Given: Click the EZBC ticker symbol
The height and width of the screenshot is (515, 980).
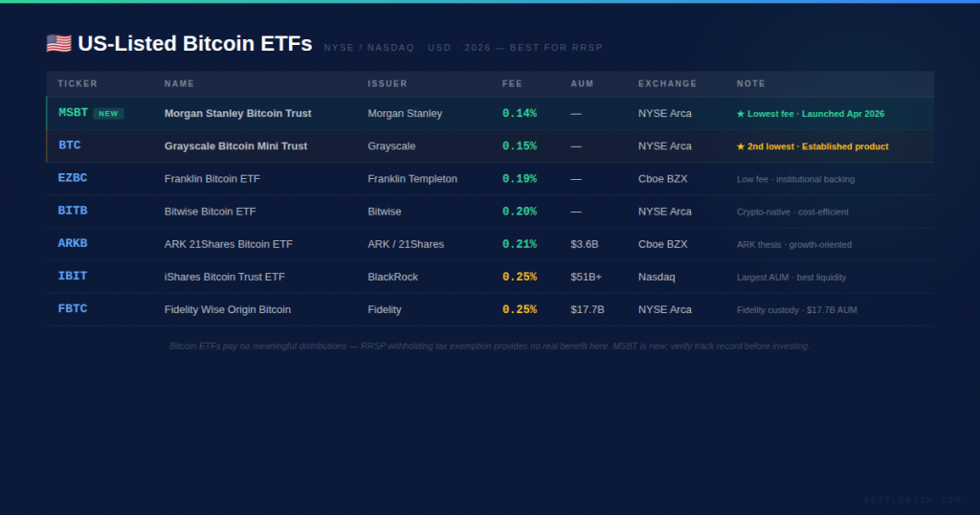Looking at the screenshot, I should [x=73, y=178].
